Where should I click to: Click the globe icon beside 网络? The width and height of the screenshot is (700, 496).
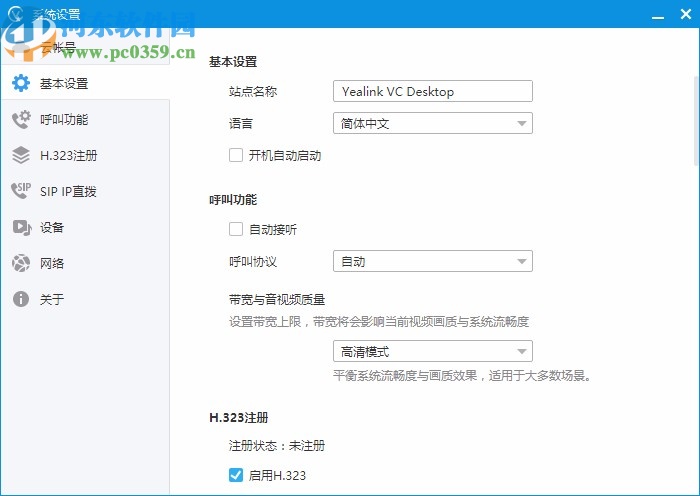[21, 263]
